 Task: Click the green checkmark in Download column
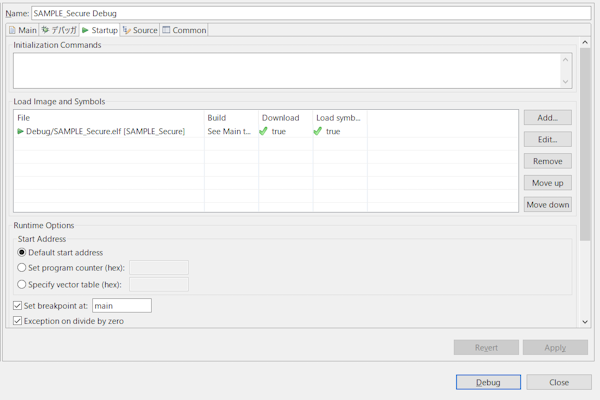pos(264,131)
